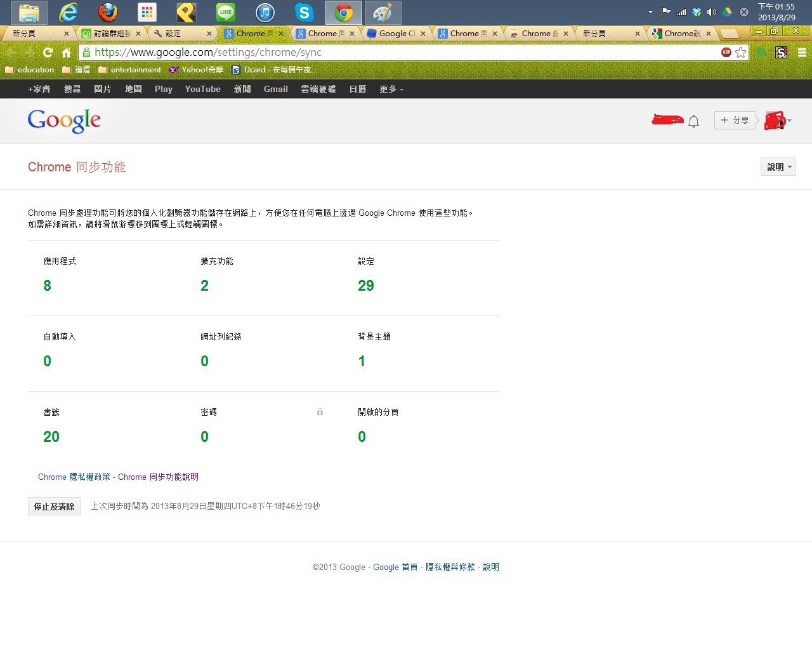Open the yellow K app on taskbar

[186, 12]
